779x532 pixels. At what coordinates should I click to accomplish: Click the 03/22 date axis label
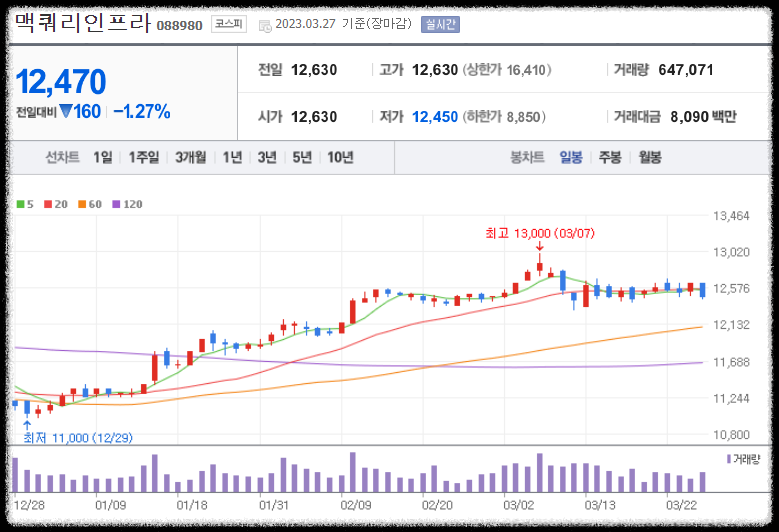pyautogui.click(x=682, y=506)
